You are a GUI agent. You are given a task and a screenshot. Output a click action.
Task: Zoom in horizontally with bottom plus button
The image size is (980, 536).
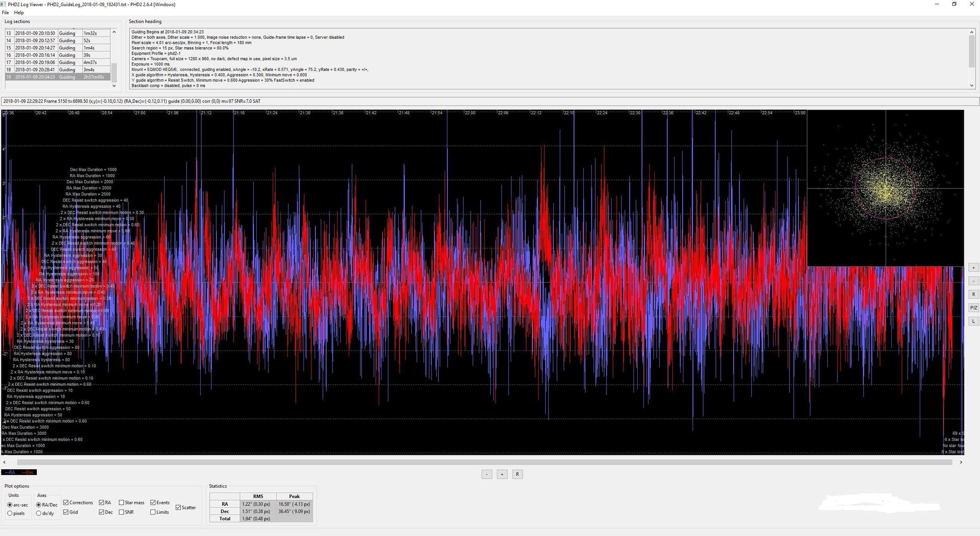(502, 474)
